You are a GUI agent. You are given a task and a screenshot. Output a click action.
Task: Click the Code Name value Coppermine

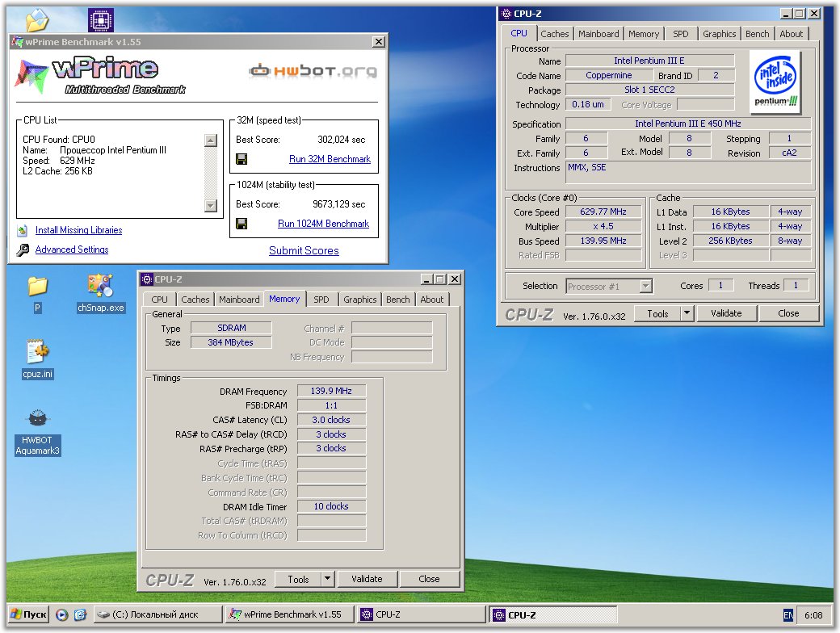(608, 76)
